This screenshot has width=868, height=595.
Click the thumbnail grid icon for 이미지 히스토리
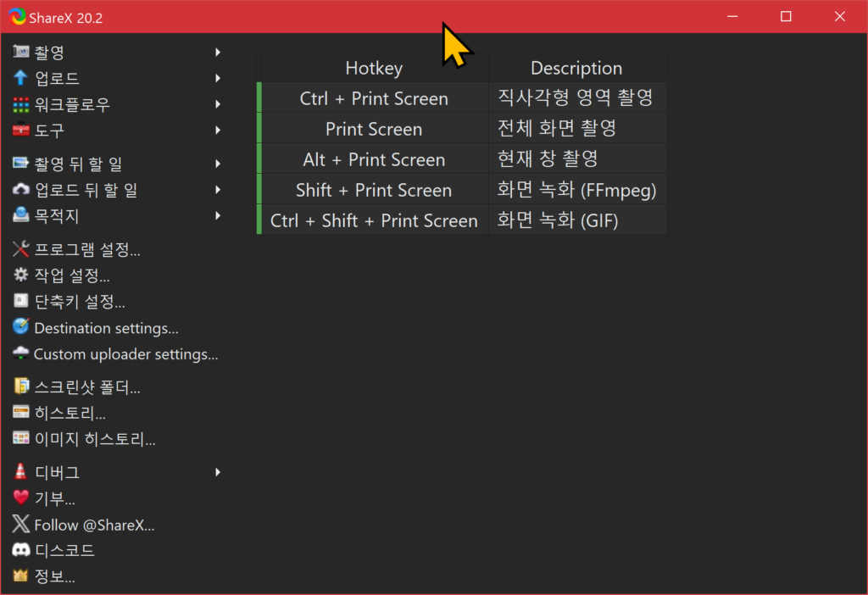pos(21,438)
